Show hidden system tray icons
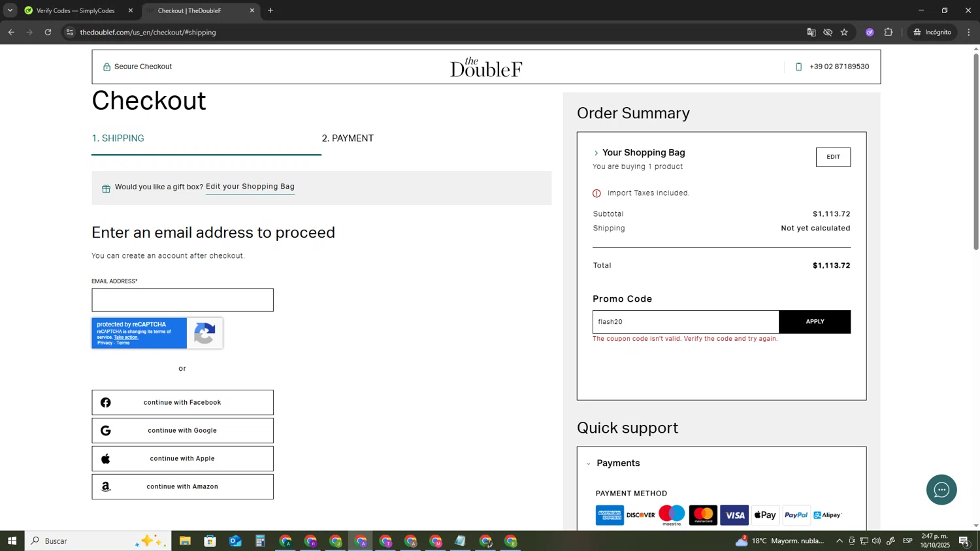The width and height of the screenshot is (980, 551). coord(839,541)
